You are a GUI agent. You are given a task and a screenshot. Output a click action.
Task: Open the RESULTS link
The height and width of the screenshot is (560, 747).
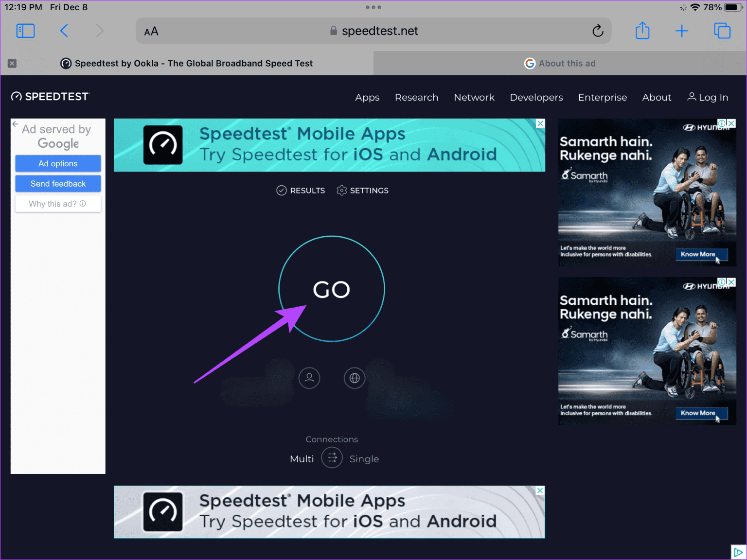pos(301,191)
